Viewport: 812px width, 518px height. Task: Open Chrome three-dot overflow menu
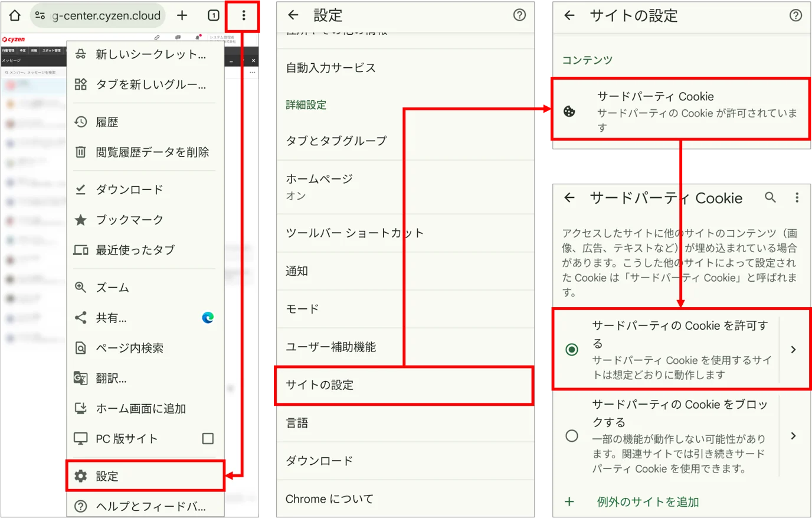(x=244, y=16)
